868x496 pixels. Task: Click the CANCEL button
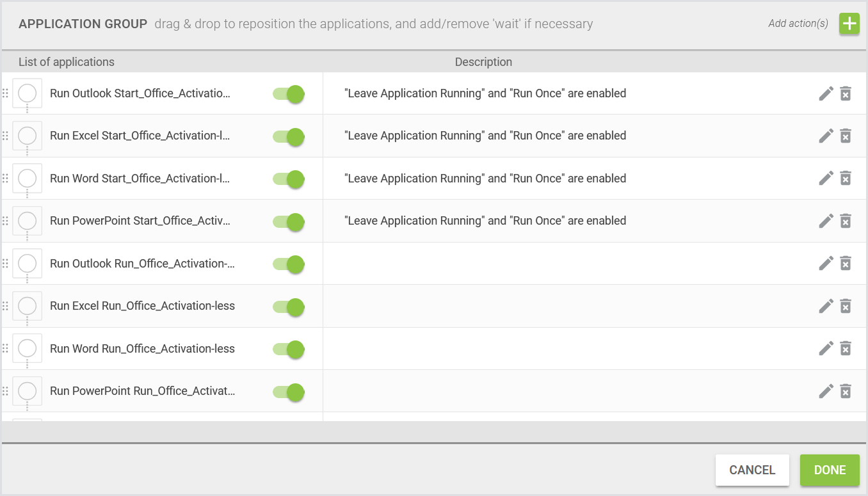(x=752, y=470)
